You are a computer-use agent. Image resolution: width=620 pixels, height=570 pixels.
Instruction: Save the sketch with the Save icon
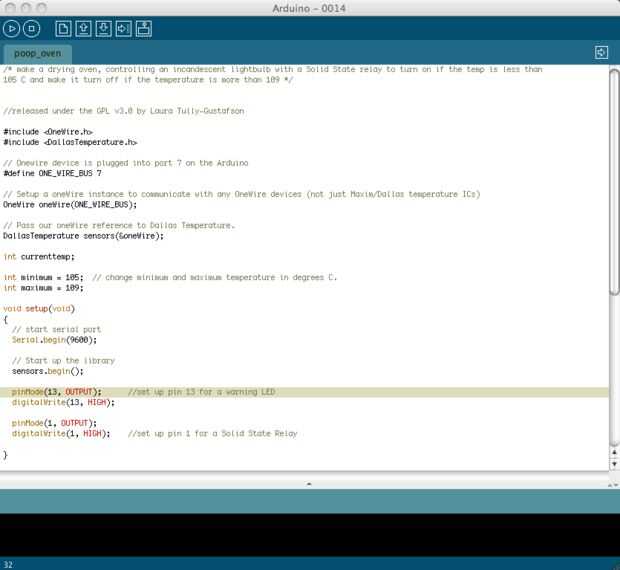coord(104,28)
